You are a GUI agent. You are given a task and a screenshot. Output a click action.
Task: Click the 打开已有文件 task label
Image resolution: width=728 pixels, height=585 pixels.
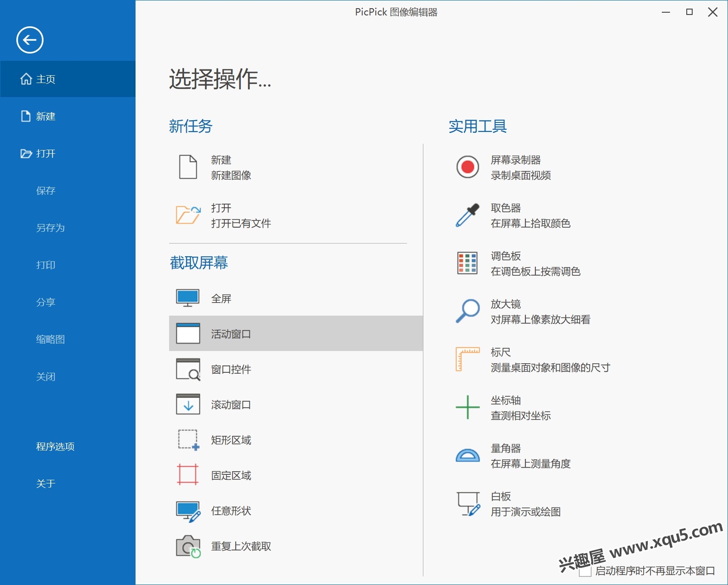pyautogui.click(x=241, y=224)
